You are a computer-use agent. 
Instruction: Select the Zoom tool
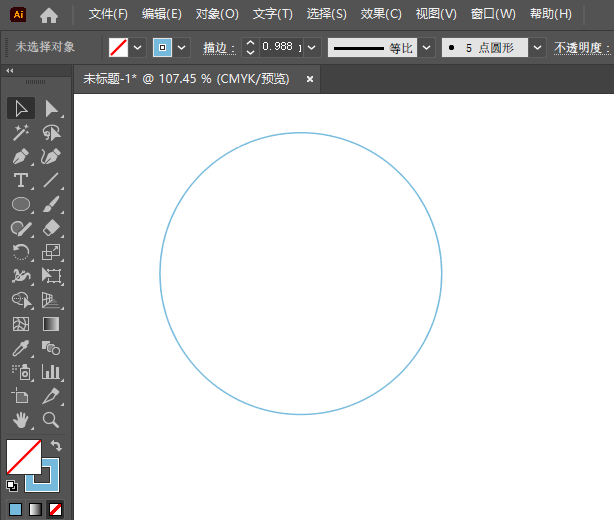pyautogui.click(x=51, y=420)
